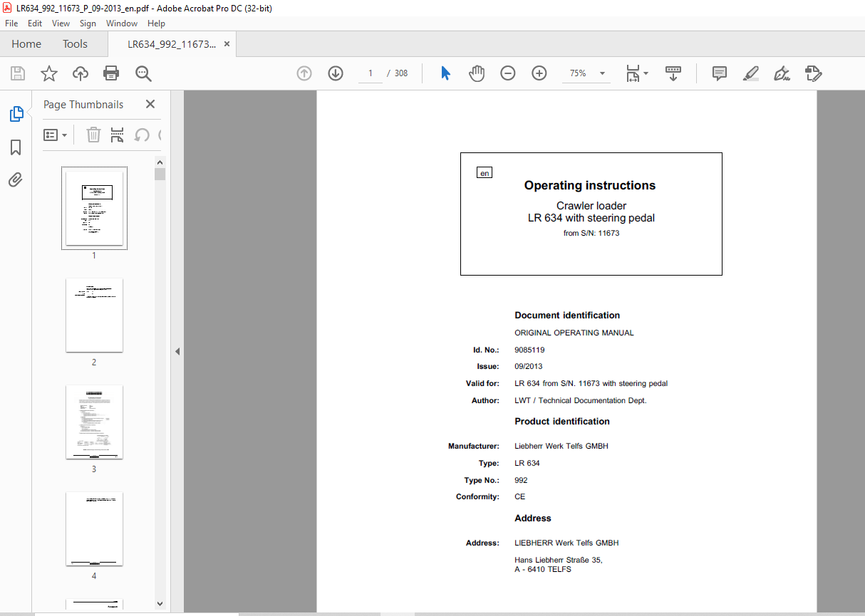Click the read mode scrolling icon
Viewport: 865px width, 616px height.
673,73
